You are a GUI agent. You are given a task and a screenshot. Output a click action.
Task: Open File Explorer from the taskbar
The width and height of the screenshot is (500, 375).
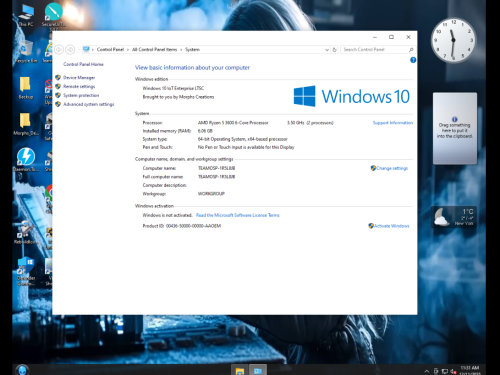tap(240, 371)
